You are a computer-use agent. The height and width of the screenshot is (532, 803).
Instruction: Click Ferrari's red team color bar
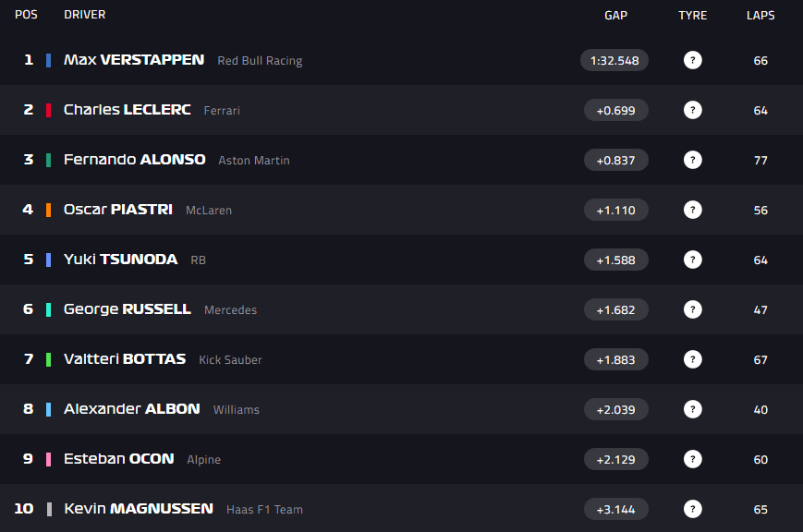tap(49, 110)
